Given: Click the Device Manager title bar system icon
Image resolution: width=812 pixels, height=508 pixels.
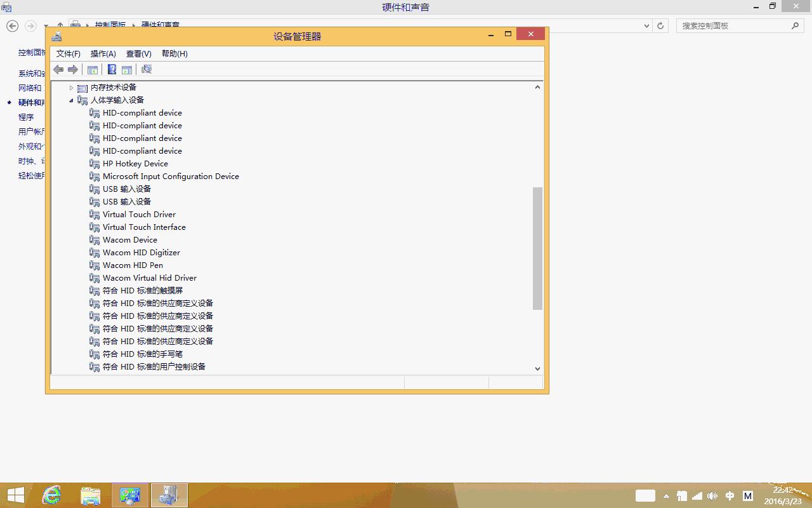Looking at the screenshot, I should [x=56, y=36].
